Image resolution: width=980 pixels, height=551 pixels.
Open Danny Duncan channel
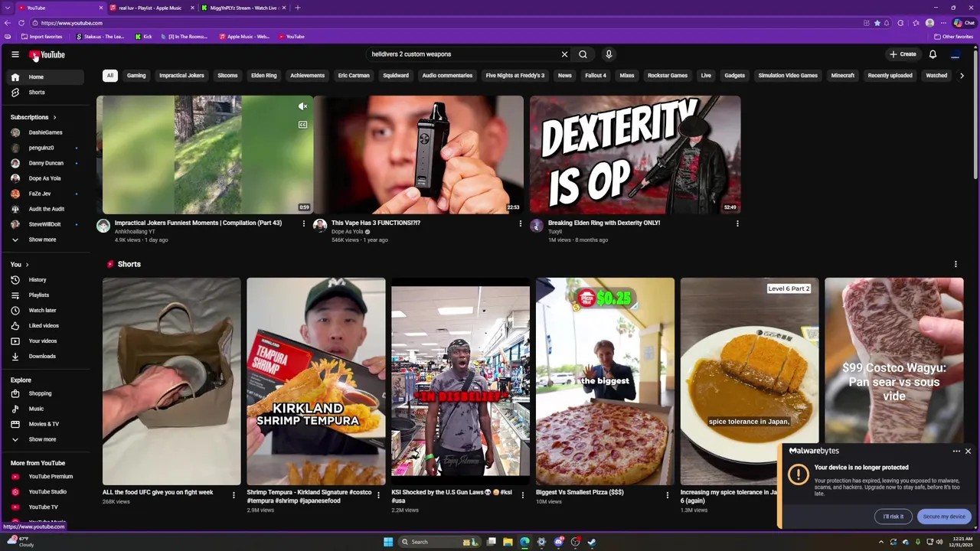[46, 163]
